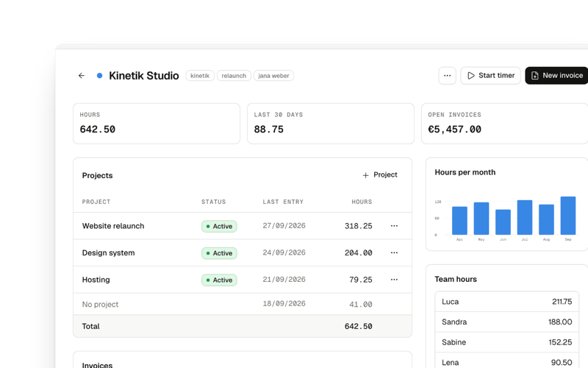
Task: Click the 21/09/2026 last entry date
Action: pos(284,280)
